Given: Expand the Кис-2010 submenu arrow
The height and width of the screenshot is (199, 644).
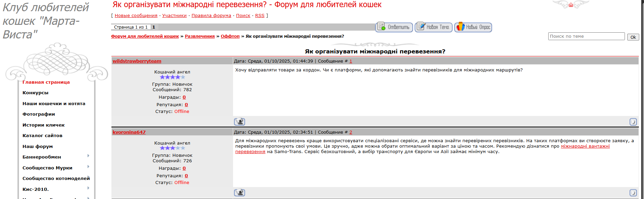Looking at the screenshot, I should (88, 188).
